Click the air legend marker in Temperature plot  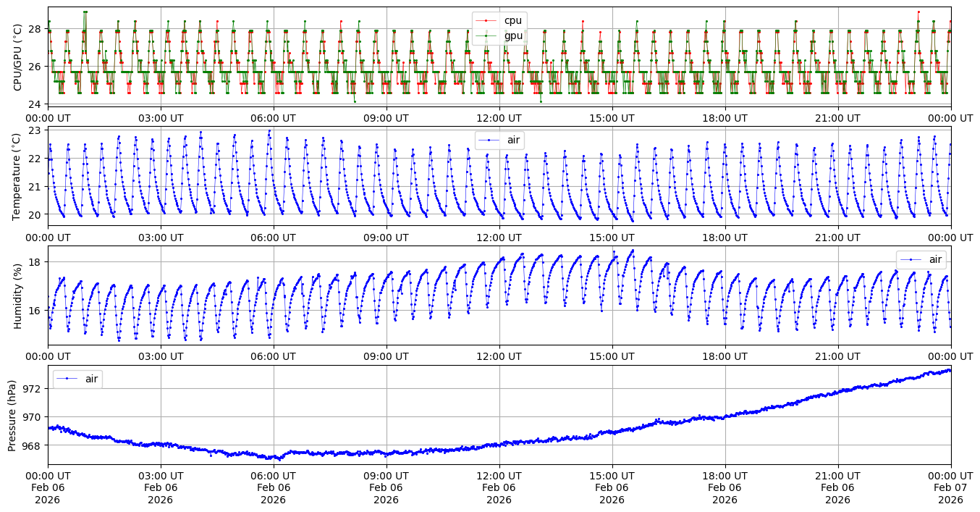[x=490, y=140]
